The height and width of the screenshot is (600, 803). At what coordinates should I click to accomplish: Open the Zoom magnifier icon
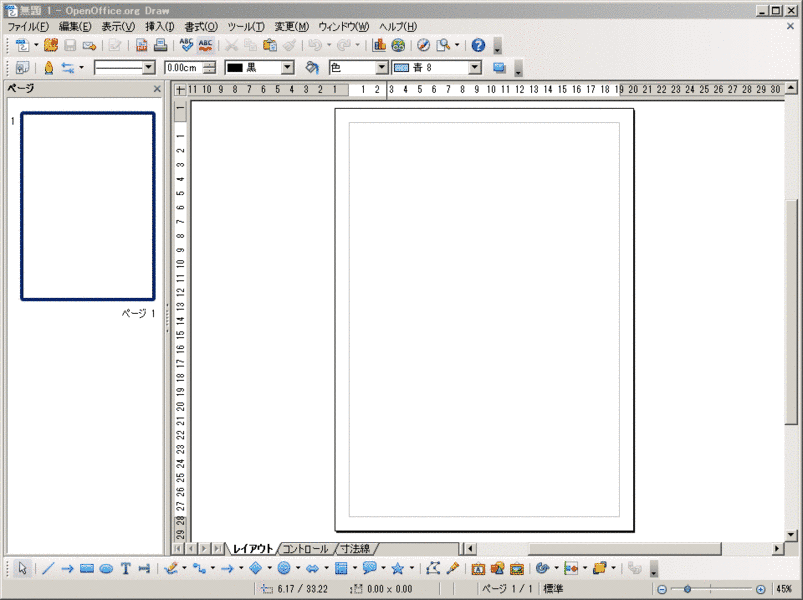click(443, 46)
